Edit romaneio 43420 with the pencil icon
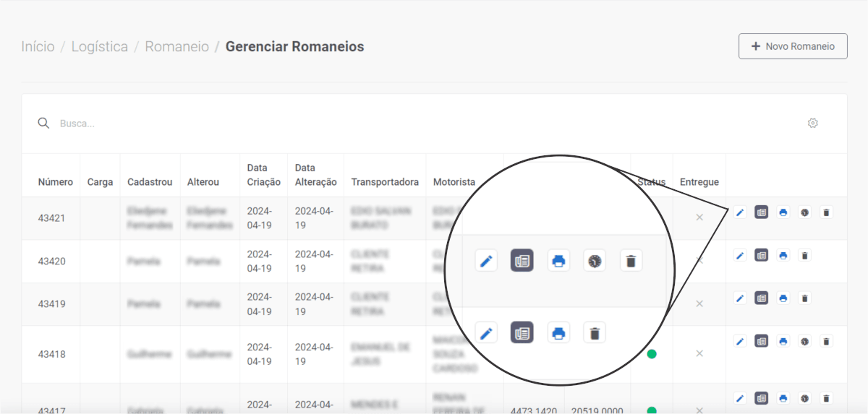Screen dimensions: 868x414 (x=740, y=255)
